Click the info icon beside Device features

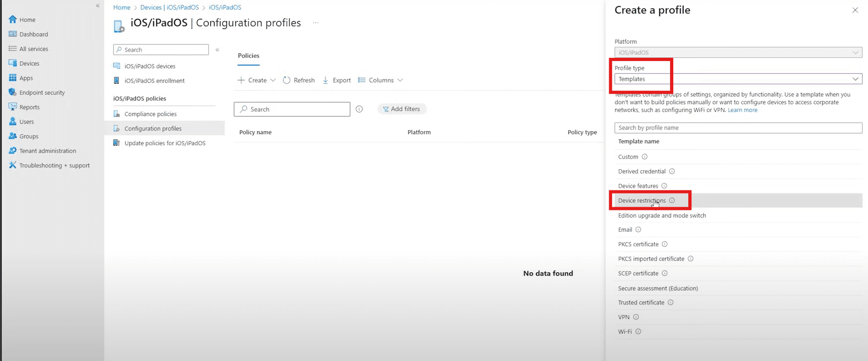click(664, 186)
